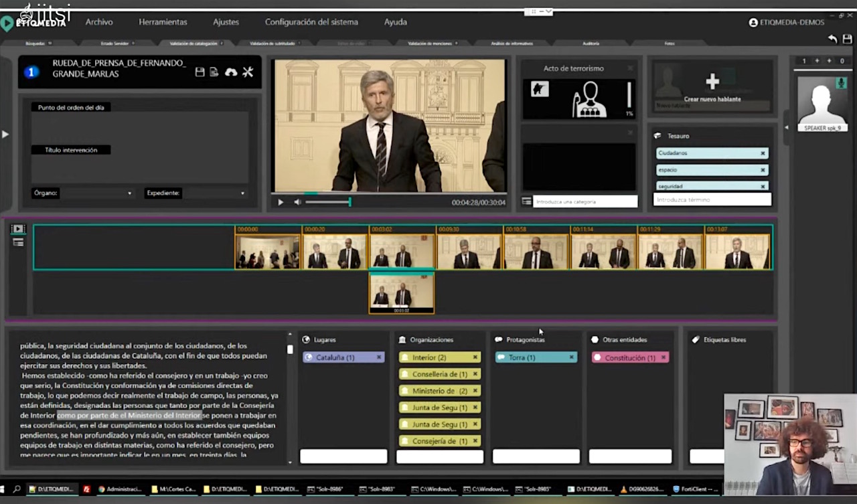Expand the left side panel arrow
Screen dimensions: 857x504
coord(5,134)
